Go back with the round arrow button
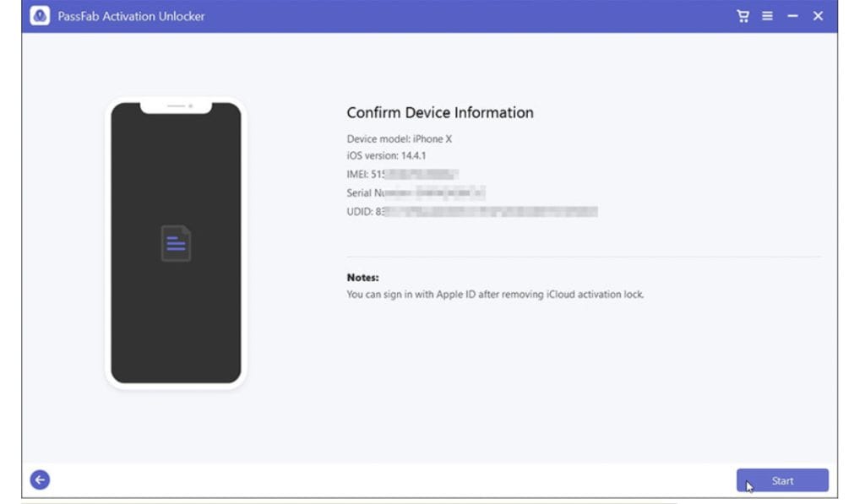 [x=40, y=480]
